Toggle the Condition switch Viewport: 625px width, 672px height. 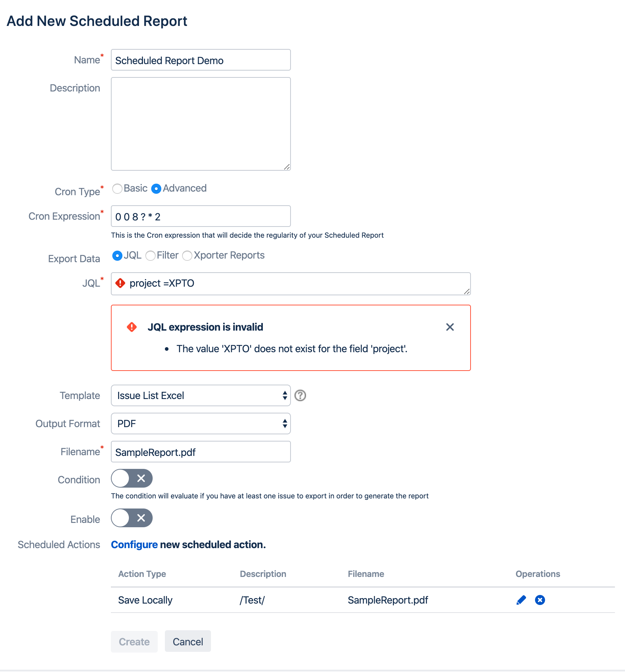pos(132,478)
